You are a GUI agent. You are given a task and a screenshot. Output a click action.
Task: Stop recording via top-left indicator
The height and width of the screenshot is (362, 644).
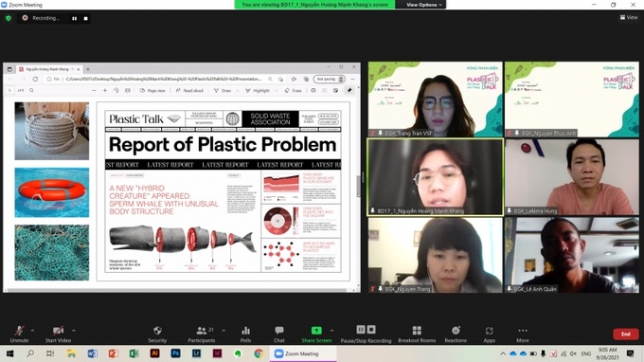coord(85,19)
